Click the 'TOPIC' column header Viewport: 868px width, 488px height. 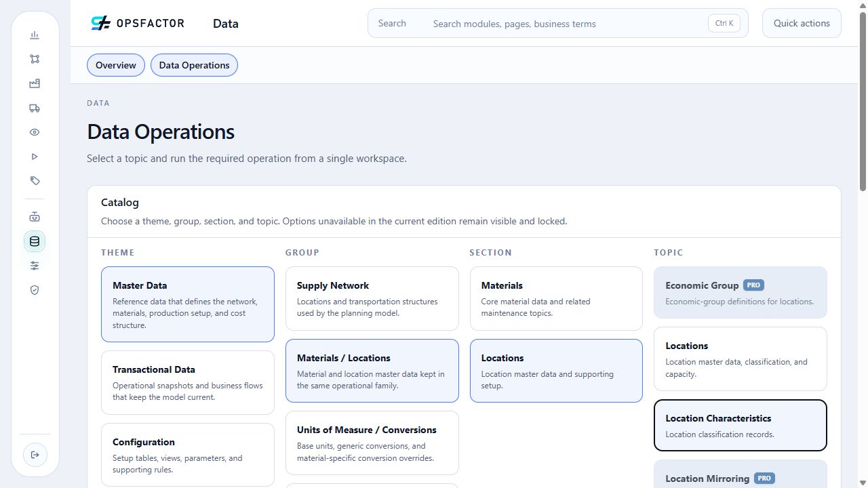point(669,253)
